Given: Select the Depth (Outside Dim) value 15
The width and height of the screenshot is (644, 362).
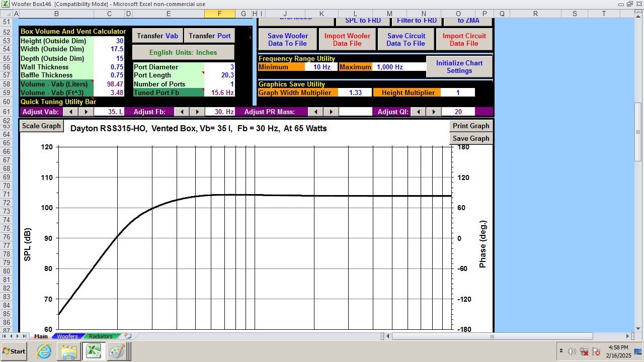Looking at the screenshot, I should (109, 58).
